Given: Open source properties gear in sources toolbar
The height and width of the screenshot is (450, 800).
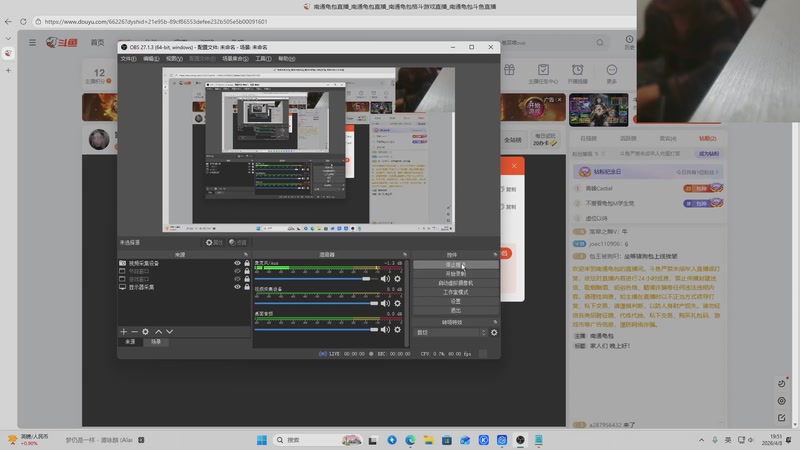Looking at the screenshot, I should pos(145,332).
